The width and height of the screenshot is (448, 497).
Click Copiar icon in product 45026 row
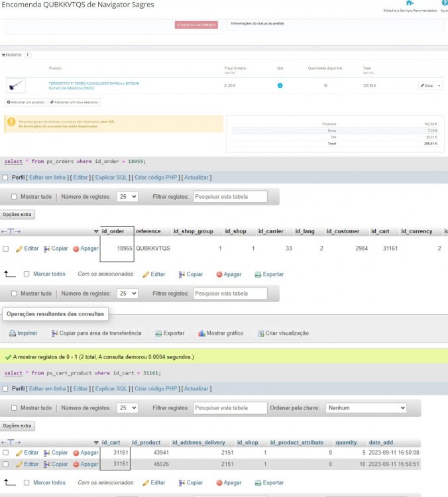tap(46, 465)
